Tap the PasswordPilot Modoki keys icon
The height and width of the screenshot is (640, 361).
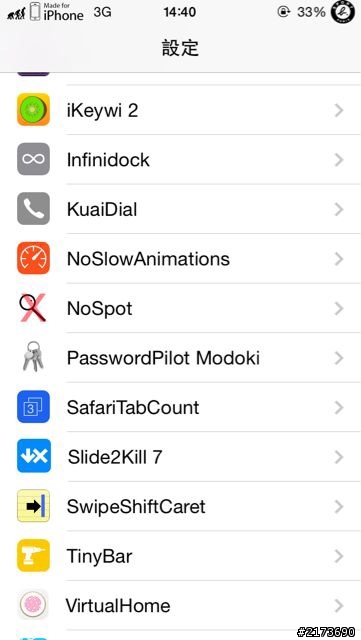pos(33,356)
